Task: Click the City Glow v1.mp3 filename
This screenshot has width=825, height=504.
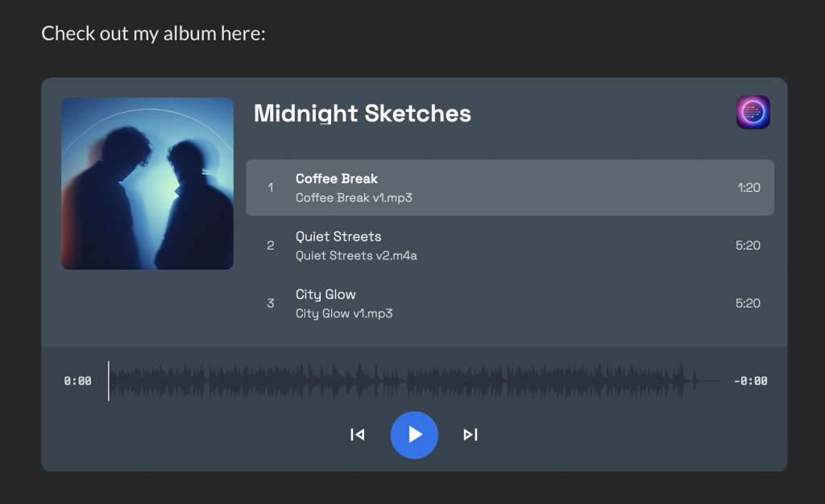Action: [x=344, y=314]
